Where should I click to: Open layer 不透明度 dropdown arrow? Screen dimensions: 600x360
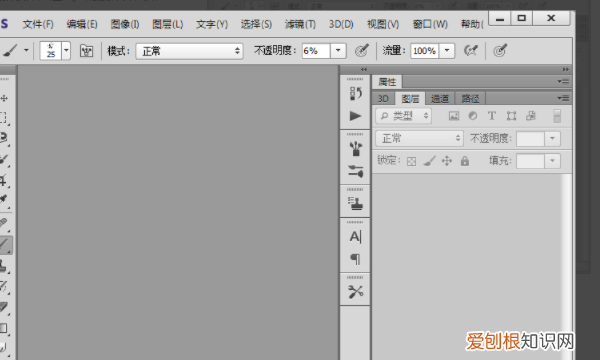click(x=552, y=138)
